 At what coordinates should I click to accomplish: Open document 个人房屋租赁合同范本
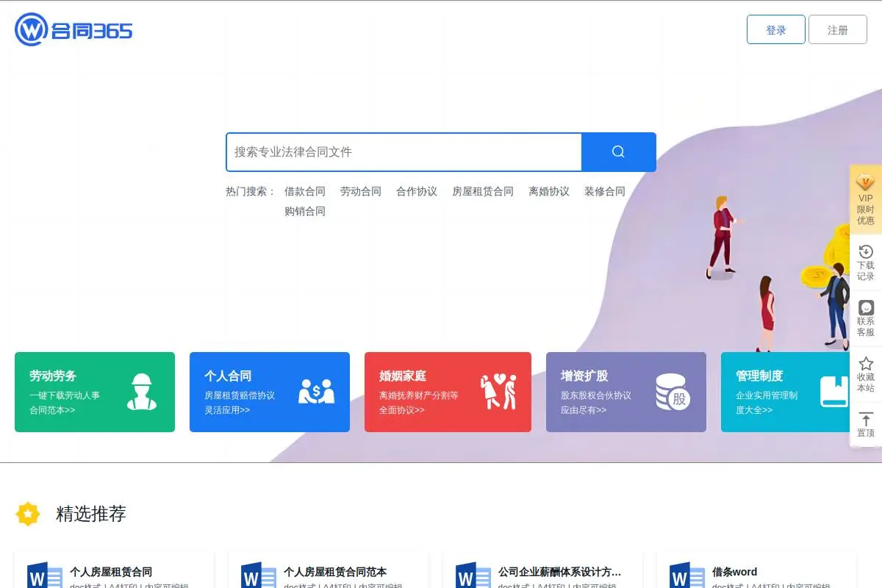click(x=335, y=572)
